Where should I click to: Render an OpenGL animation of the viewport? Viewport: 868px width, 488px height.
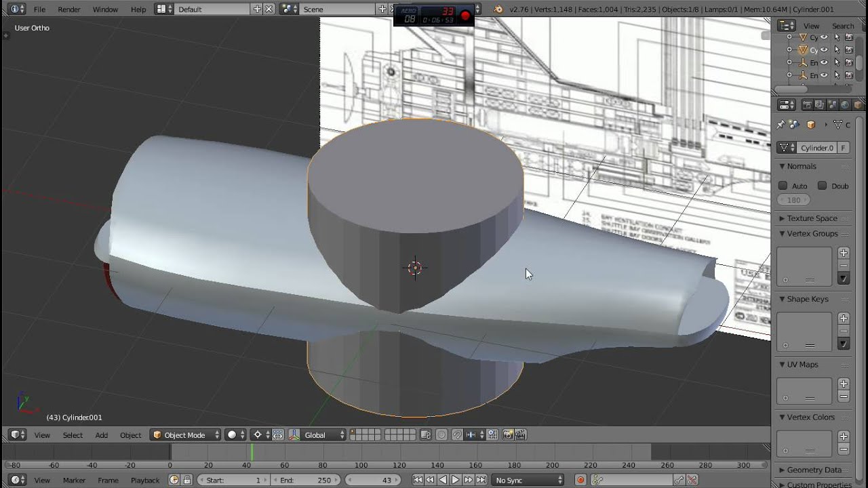pos(521,435)
